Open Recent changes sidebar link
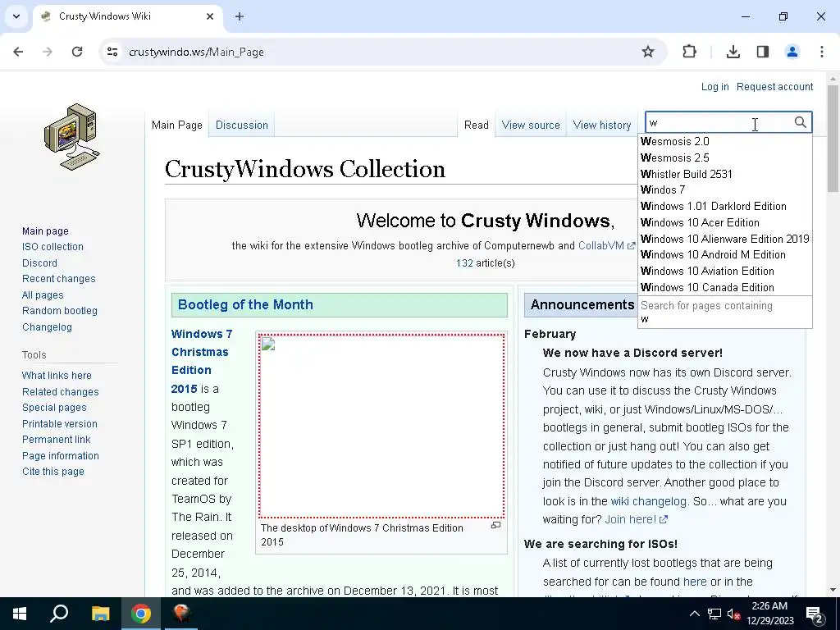 point(59,279)
